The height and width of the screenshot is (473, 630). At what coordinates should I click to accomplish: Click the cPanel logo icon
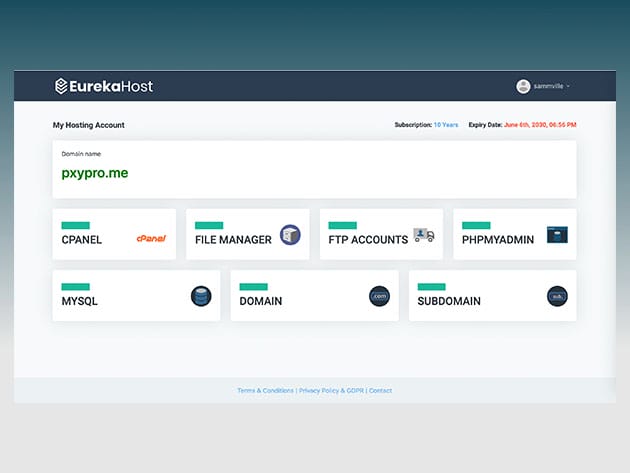[151, 239]
